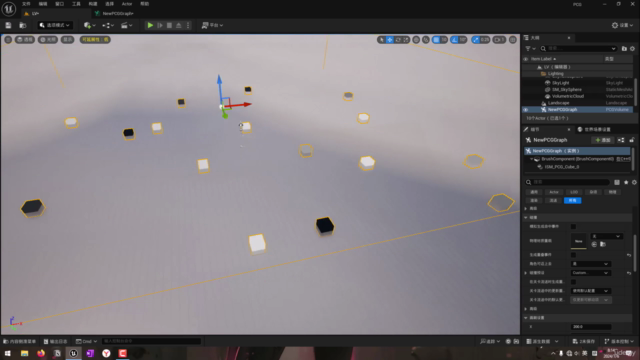The height and width of the screenshot is (360, 640).
Task: Open the Cinematics clapperboard menu
Action: (127, 25)
